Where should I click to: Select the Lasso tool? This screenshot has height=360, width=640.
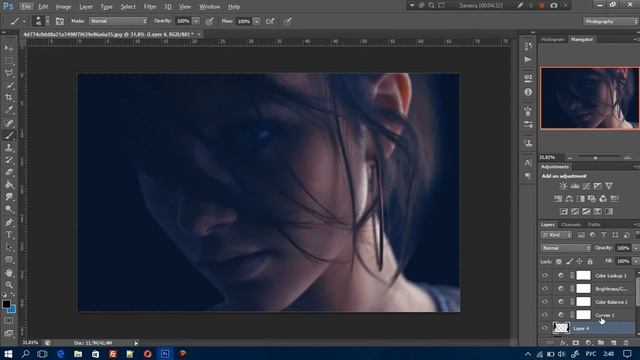click(x=9, y=73)
